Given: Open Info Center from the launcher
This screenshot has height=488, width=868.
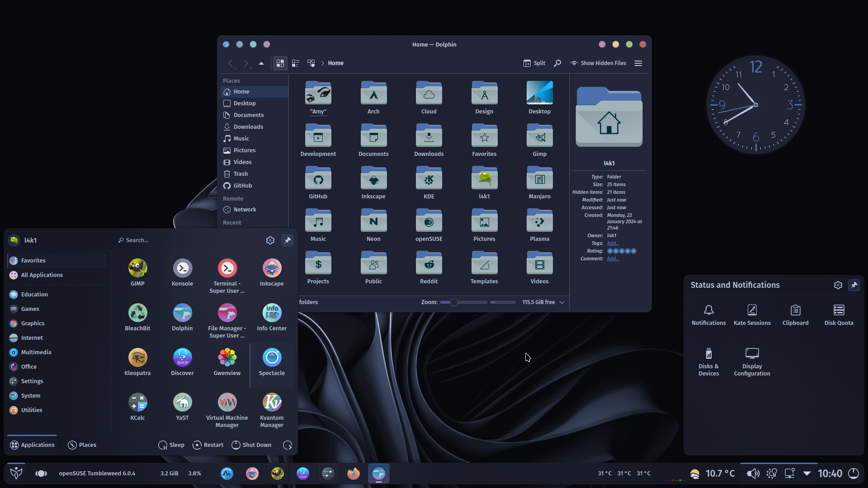Looking at the screenshot, I should pyautogui.click(x=272, y=317).
